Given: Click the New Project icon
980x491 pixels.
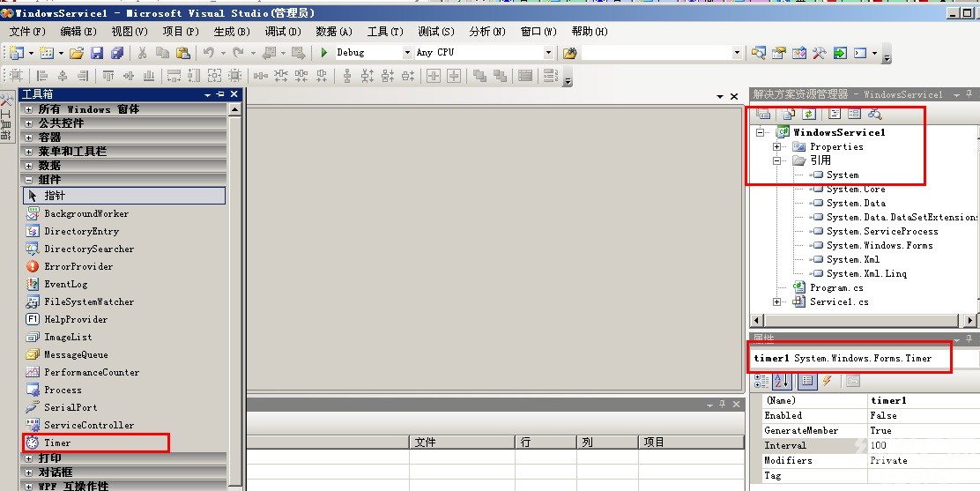Looking at the screenshot, I should 16,53.
